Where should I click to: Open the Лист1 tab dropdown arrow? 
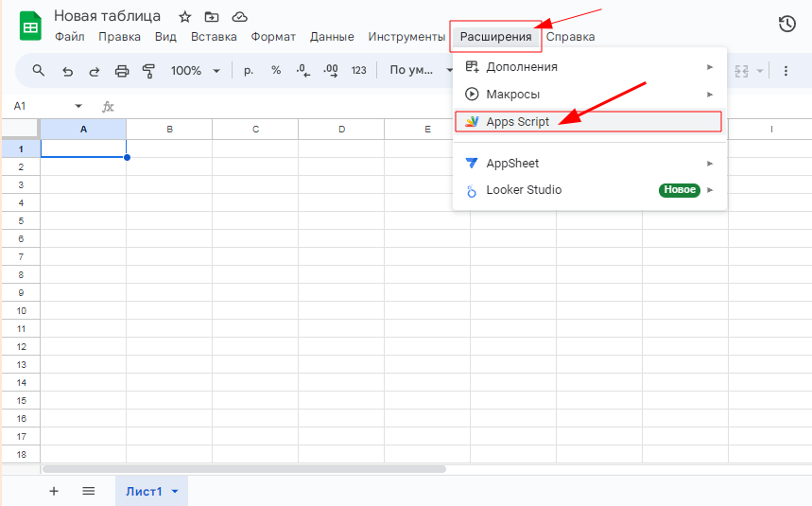tap(175, 492)
